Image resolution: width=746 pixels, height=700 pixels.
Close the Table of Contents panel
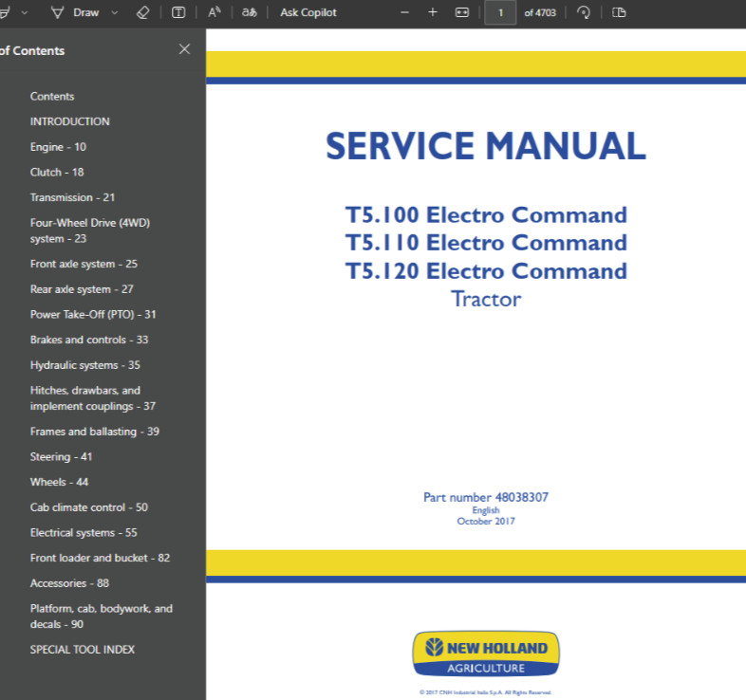[x=184, y=49]
